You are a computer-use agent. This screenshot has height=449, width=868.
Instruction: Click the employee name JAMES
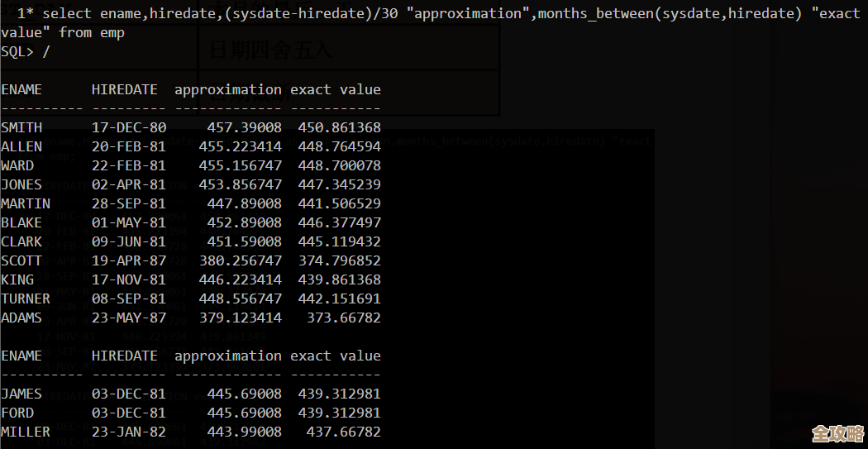pyautogui.click(x=21, y=394)
